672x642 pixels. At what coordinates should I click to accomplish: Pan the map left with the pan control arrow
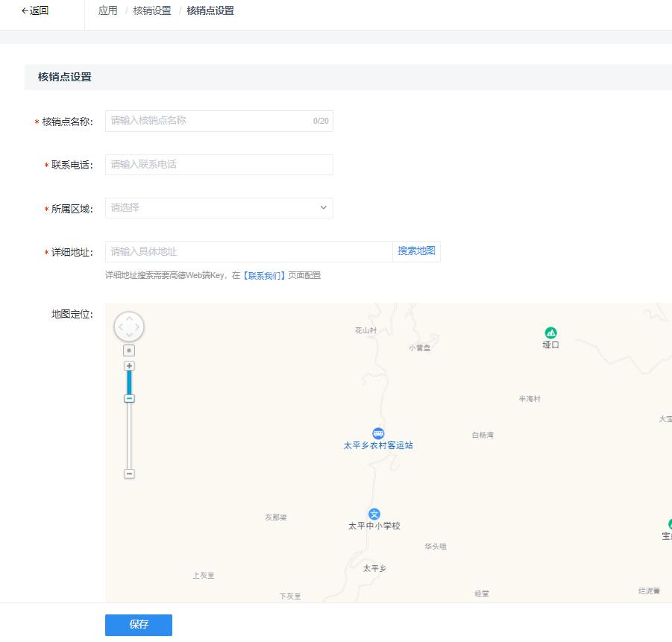tap(120, 327)
